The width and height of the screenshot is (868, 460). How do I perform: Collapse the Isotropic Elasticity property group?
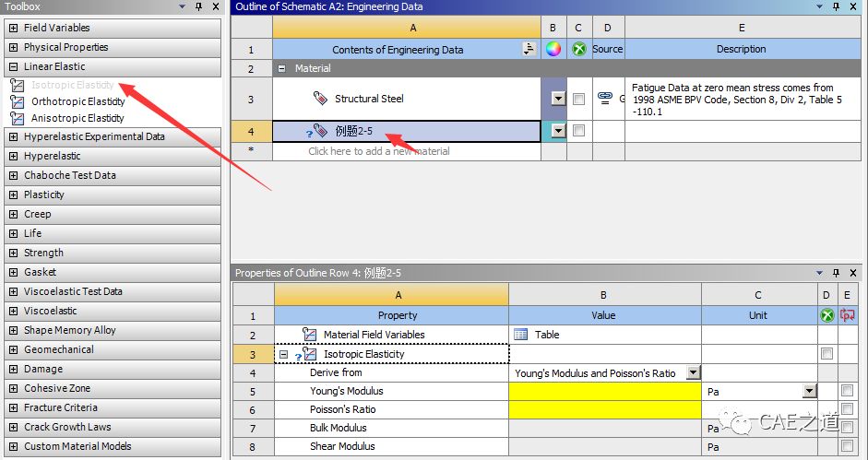click(283, 354)
